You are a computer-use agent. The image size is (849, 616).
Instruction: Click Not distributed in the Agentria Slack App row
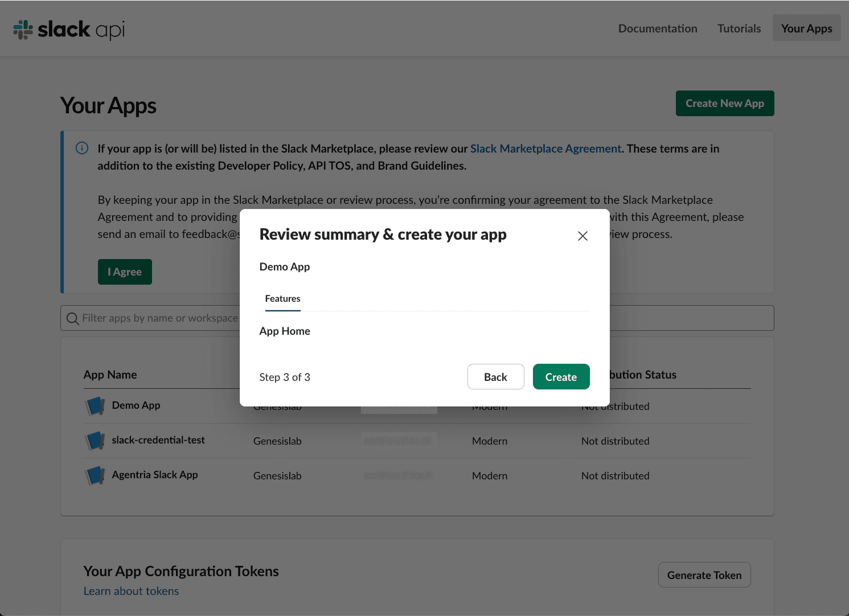pyautogui.click(x=615, y=476)
